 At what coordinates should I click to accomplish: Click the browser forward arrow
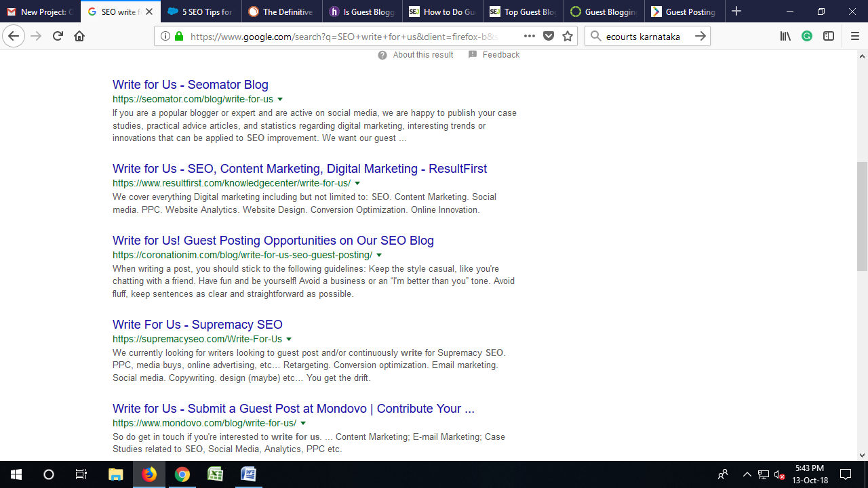coord(36,36)
